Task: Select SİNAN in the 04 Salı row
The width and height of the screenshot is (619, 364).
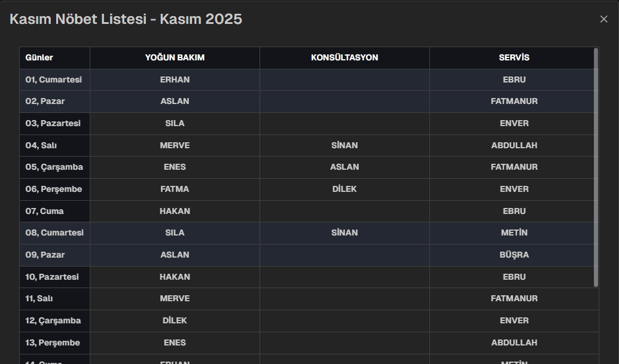Action: (344, 145)
